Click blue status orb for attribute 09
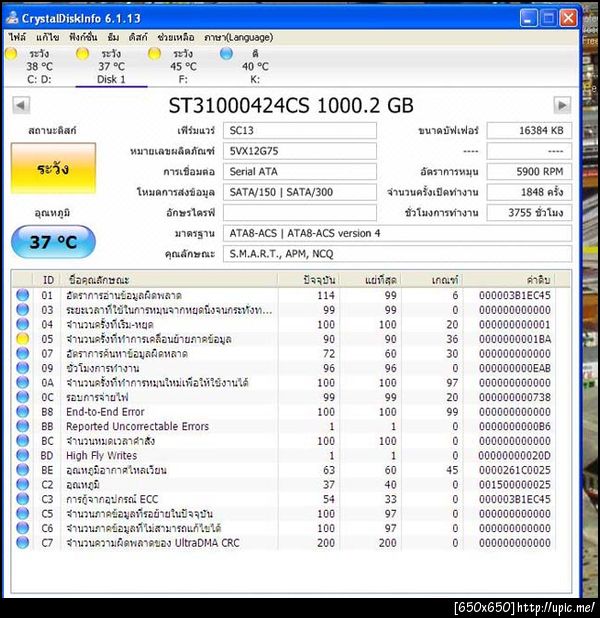Viewport: 600px width, 618px height. click(x=23, y=368)
